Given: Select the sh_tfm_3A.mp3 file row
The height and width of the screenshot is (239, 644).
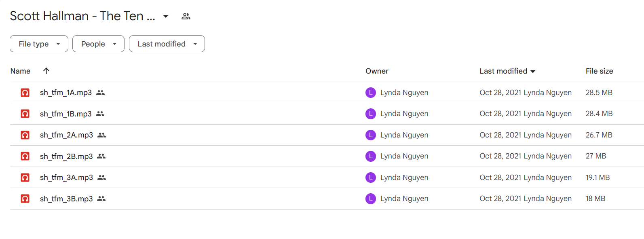Looking at the screenshot, I should click(327, 178).
